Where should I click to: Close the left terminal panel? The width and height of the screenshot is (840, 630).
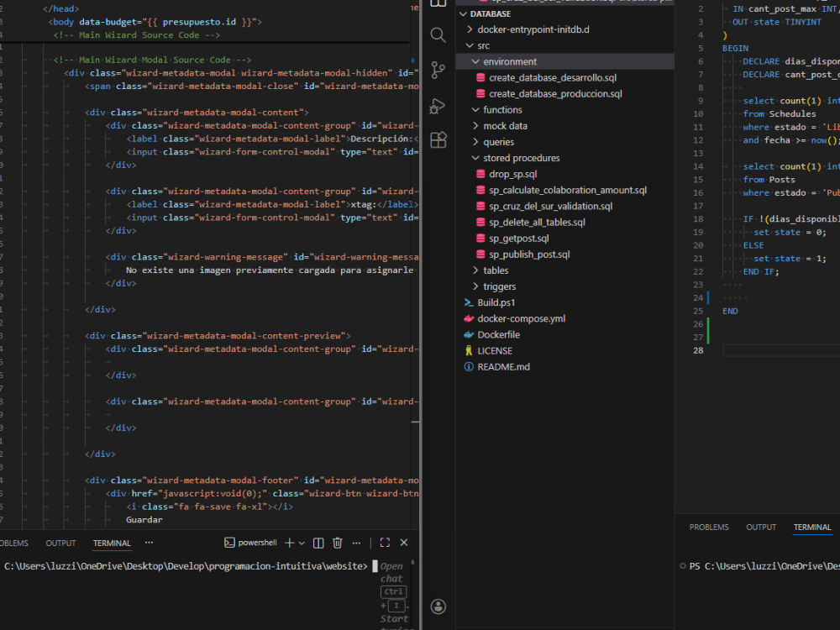click(x=404, y=543)
